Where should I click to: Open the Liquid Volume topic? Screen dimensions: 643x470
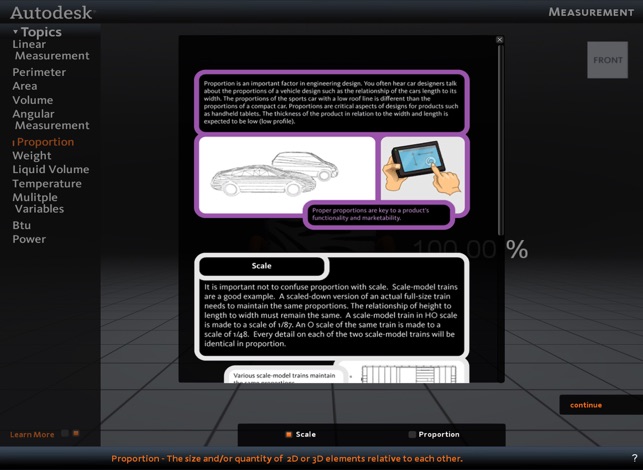click(50, 169)
